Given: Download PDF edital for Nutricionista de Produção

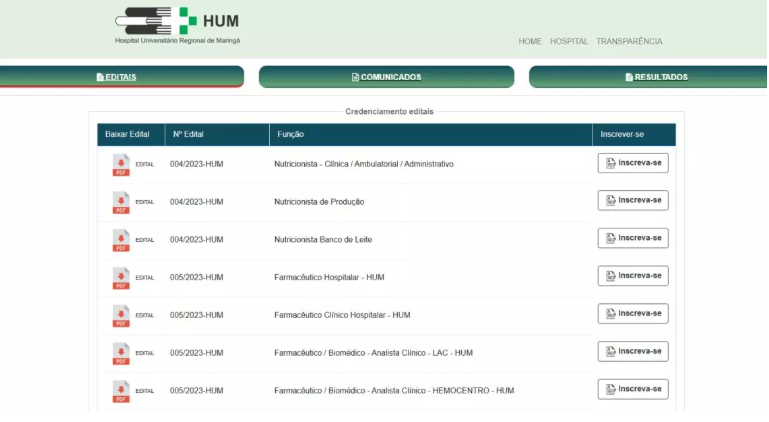Looking at the screenshot, I should (121, 202).
